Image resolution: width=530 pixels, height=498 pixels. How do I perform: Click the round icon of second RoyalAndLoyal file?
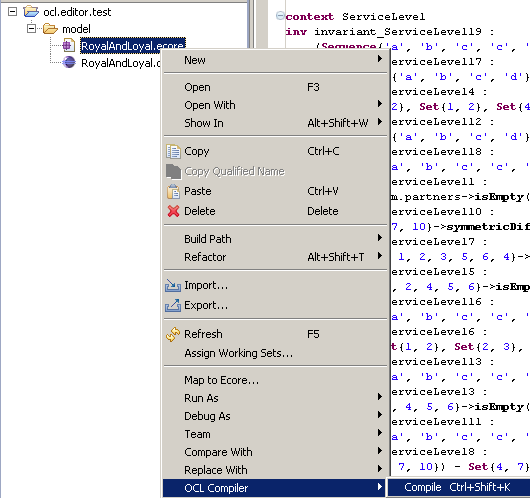coord(69,62)
